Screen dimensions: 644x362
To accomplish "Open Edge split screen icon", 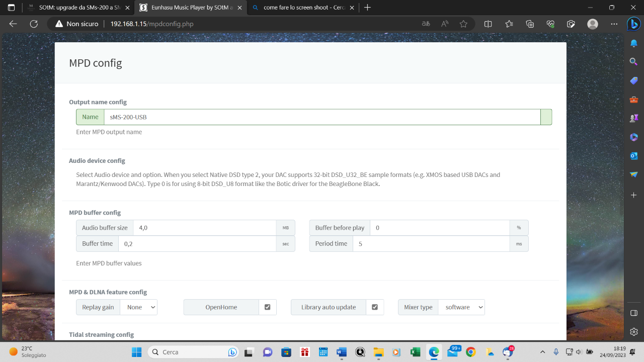I will pos(488,24).
